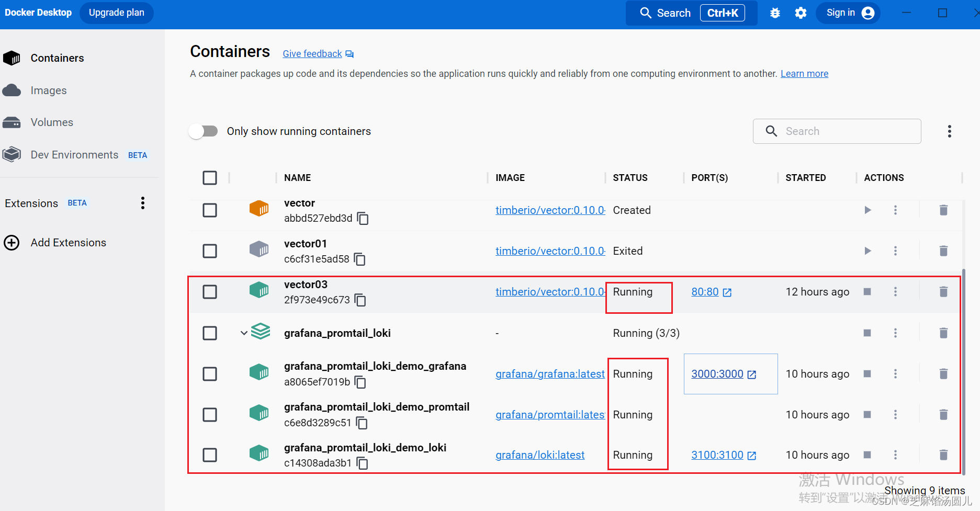This screenshot has height=511, width=980.
Task: Open more actions for grafana_promtail_loki_demo_grafana
Action: (895, 374)
